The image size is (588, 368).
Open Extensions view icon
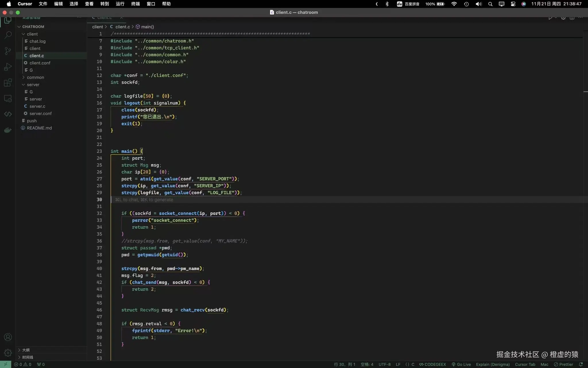[8, 83]
